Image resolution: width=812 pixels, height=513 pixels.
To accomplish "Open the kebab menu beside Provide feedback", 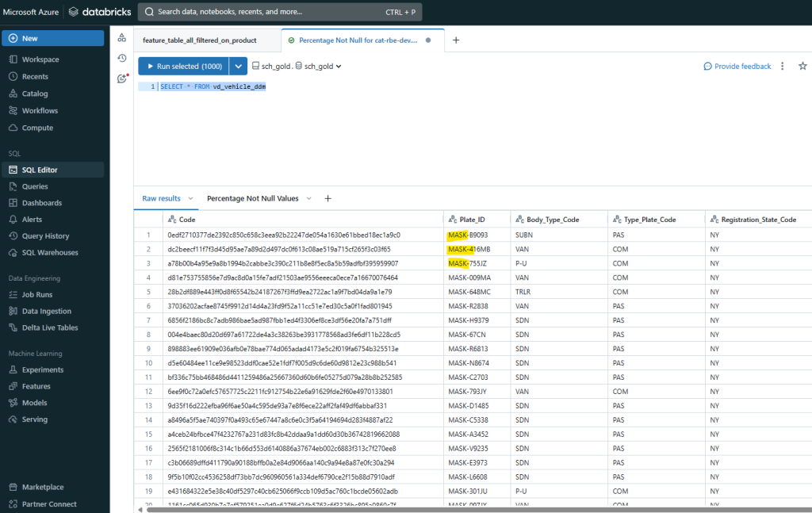I will click(783, 67).
